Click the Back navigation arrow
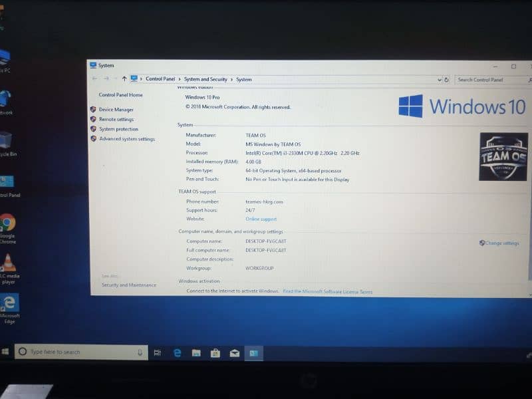Viewport: 532px width, 399px height. pyautogui.click(x=95, y=78)
